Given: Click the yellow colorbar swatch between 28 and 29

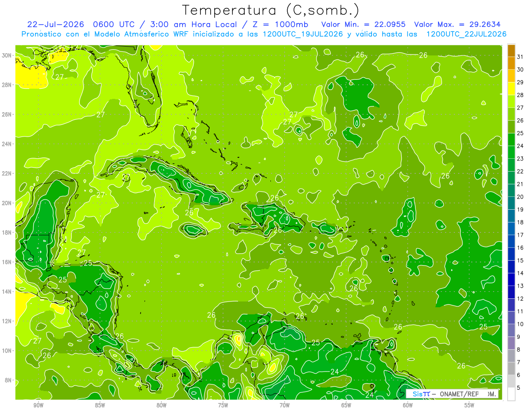Looking at the screenshot, I should coord(511,89).
